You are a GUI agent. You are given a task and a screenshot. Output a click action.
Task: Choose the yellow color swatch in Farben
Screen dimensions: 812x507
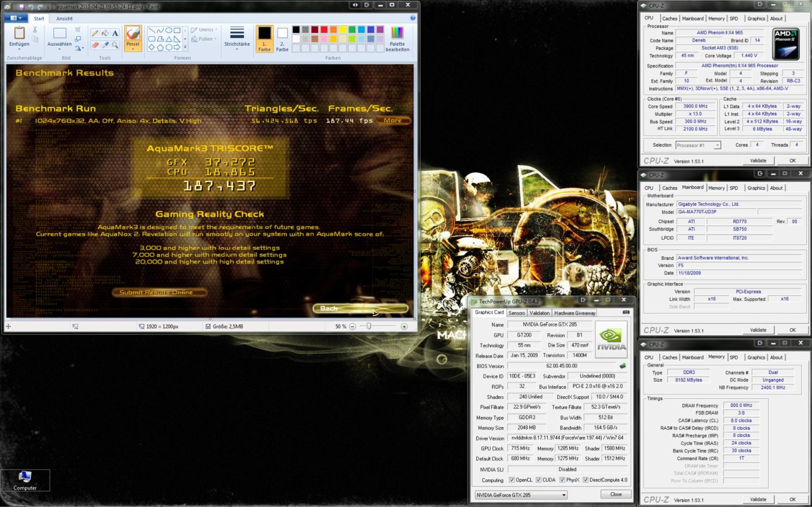343,29
